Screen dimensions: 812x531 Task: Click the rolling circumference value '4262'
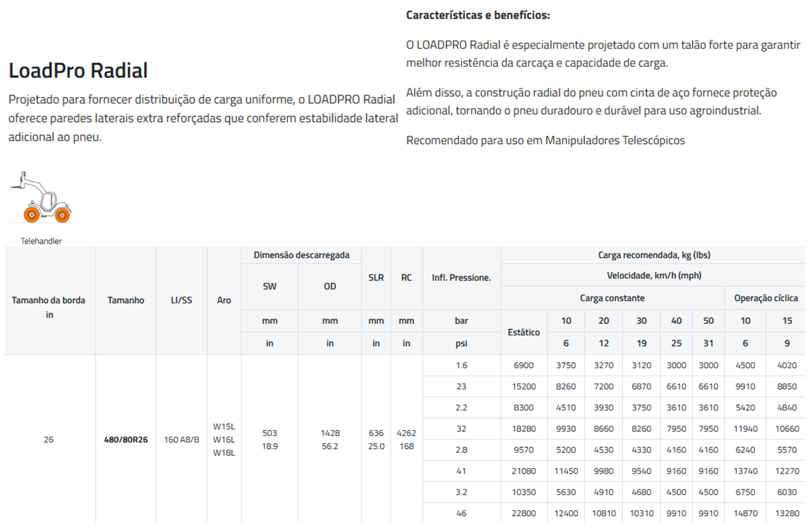406,433
